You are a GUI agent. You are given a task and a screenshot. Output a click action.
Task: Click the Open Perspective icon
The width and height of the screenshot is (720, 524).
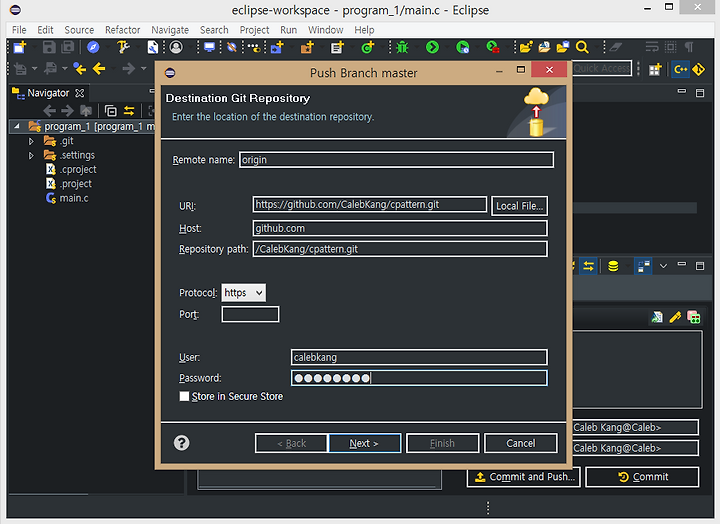pyautogui.click(x=655, y=70)
